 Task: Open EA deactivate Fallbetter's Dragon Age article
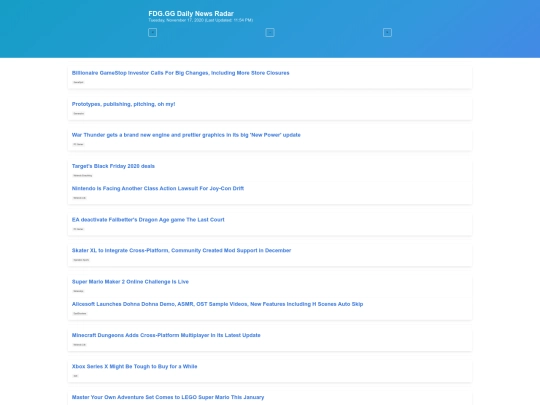point(148,220)
